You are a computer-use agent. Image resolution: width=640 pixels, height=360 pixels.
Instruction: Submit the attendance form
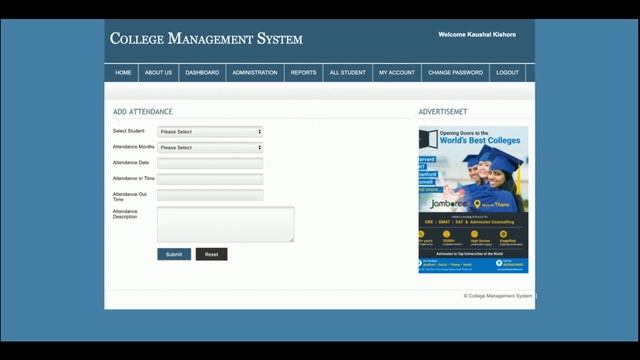[x=174, y=254]
